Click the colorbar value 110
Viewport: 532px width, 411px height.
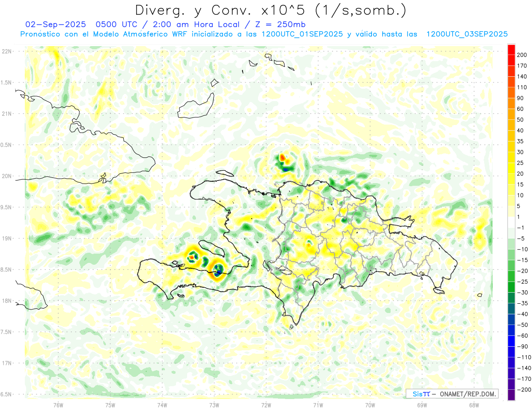522,87
